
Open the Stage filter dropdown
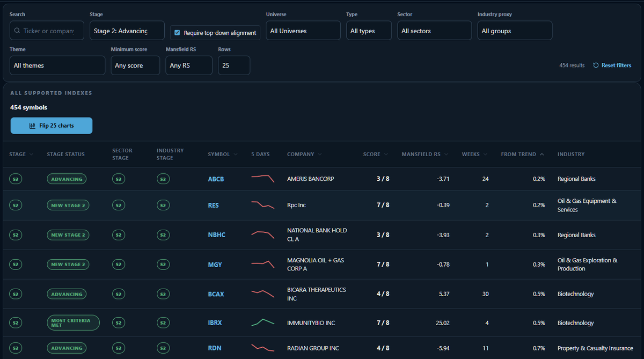pyautogui.click(x=127, y=31)
